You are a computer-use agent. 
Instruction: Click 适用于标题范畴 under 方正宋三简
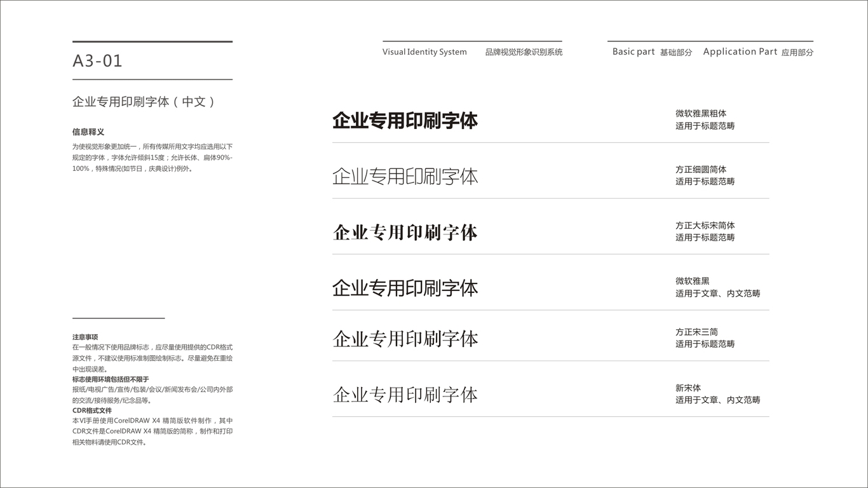[705, 344]
